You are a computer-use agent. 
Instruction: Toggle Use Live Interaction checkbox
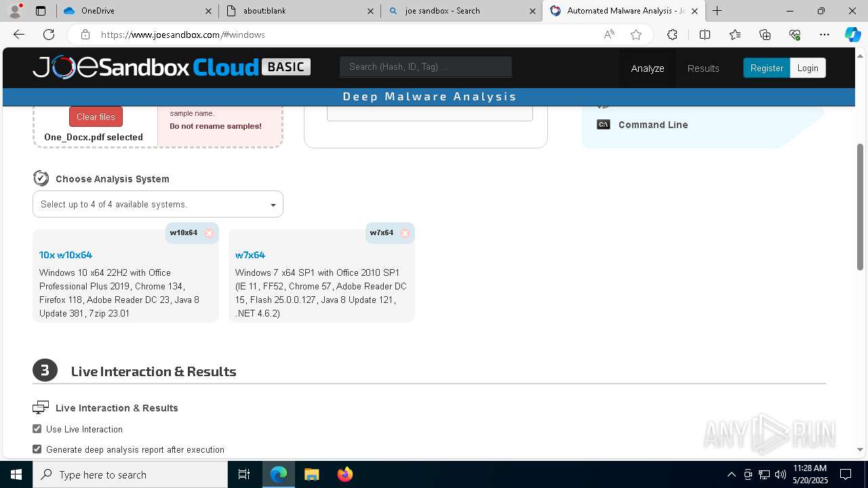click(x=37, y=429)
